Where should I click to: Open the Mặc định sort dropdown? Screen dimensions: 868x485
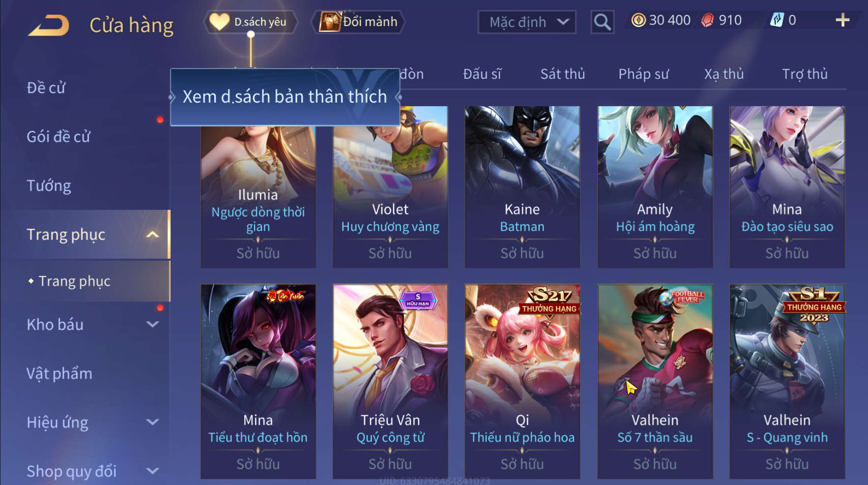coord(527,22)
